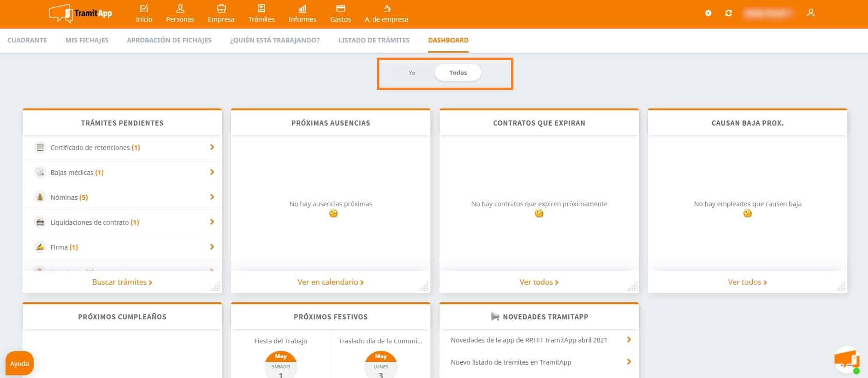Viewport: 868px width, 378px height.
Task: Click the Liquidaciones de contrato icon
Action: (40, 222)
